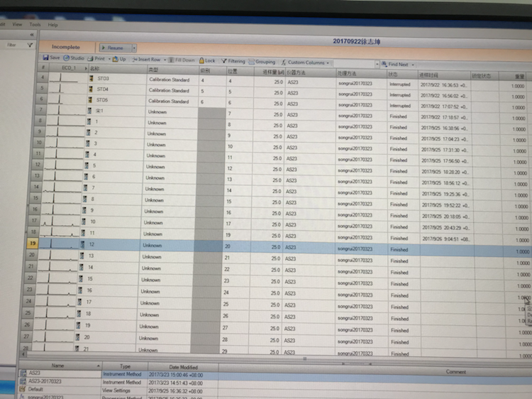Click the sample name 16 in row 23
Image resolution: width=532 pixels, height=399 pixels.
(89, 290)
